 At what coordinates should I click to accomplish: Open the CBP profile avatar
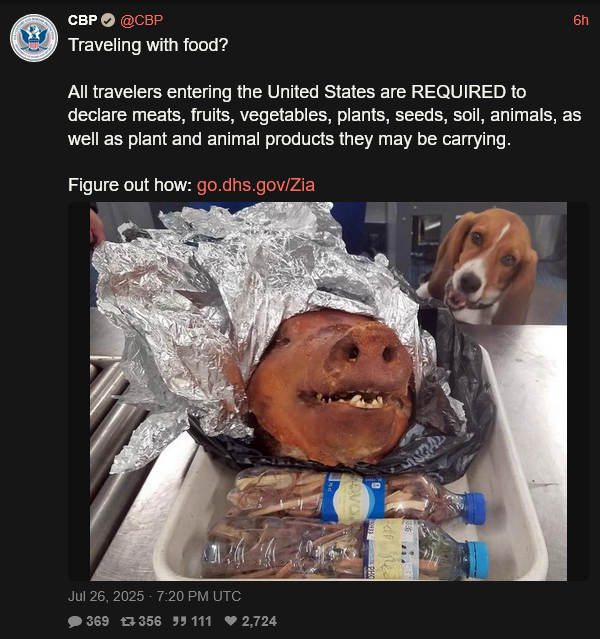(34, 38)
